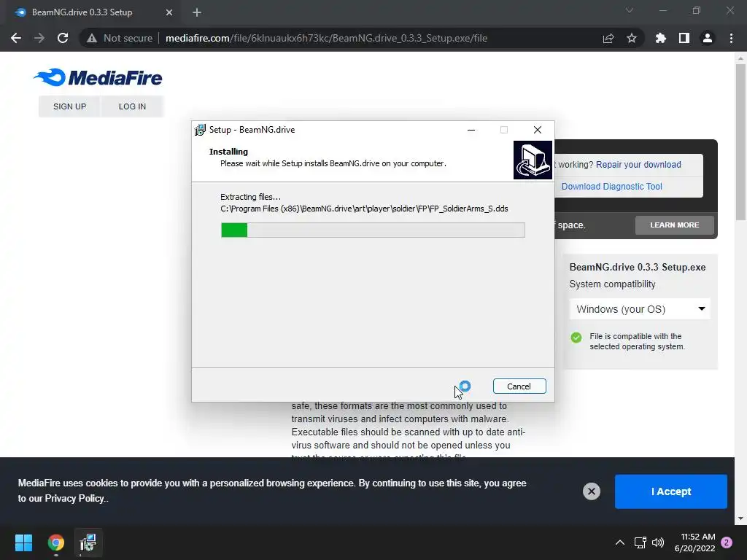Open Chrome from the taskbar
Screen dimensions: 747x560
click(x=55, y=542)
